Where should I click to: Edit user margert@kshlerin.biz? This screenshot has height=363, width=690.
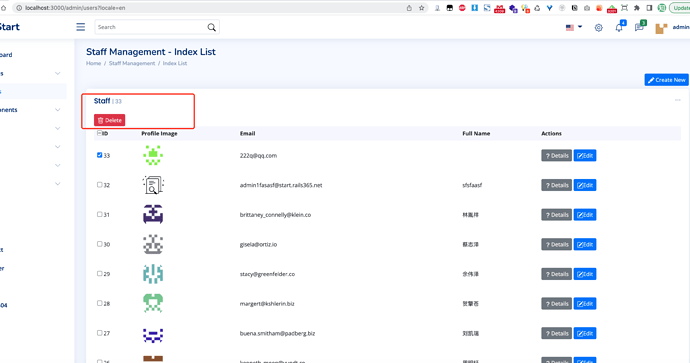(585, 304)
